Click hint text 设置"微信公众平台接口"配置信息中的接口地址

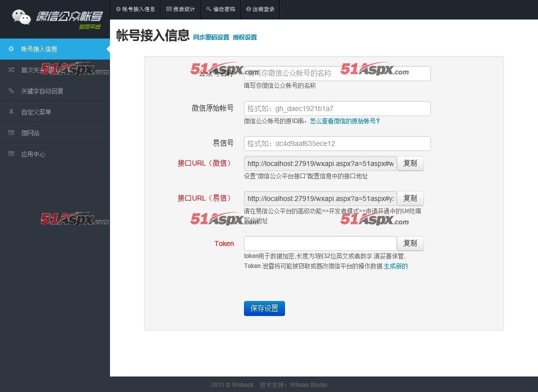point(305,176)
